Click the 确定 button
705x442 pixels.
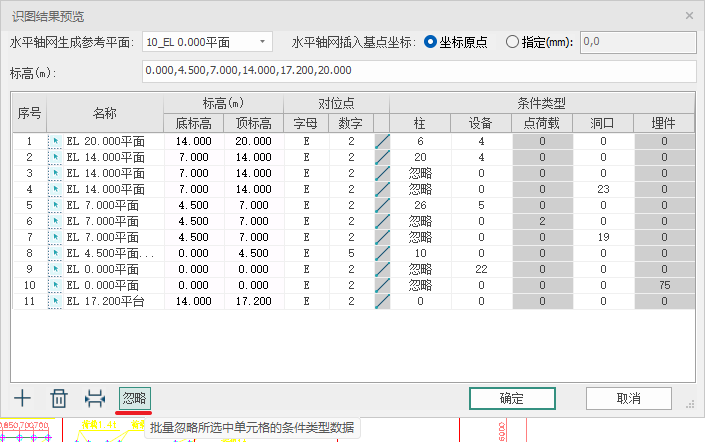pyautogui.click(x=512, y=398)
